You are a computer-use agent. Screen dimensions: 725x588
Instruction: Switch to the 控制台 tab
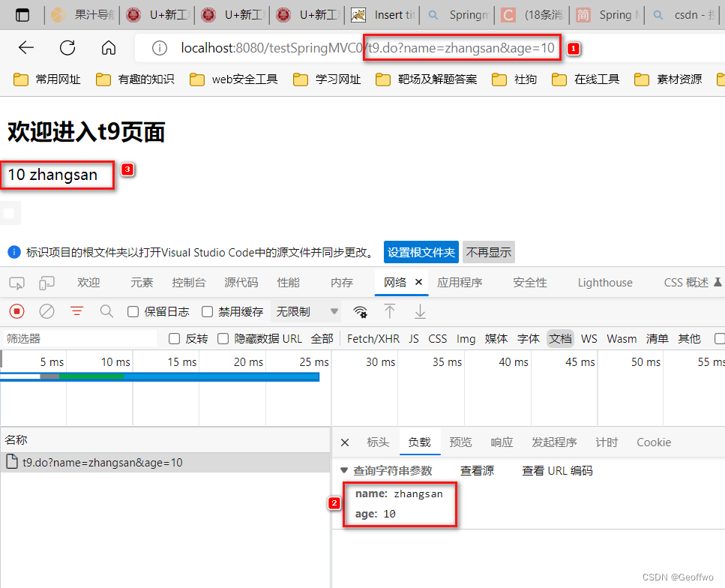coord(188,283)
